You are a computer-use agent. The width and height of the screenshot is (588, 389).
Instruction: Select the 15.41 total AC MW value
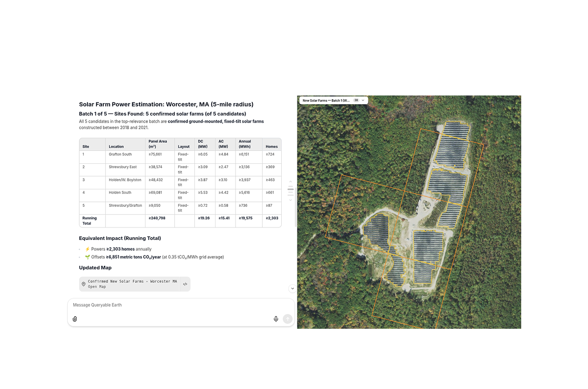coord(224,218)
